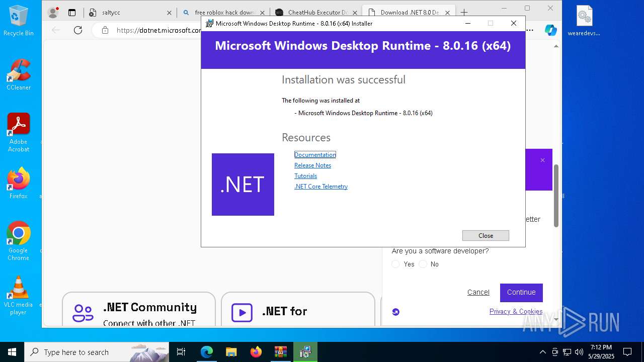Open the Recycle Bin desktop icon

[19, 20]
